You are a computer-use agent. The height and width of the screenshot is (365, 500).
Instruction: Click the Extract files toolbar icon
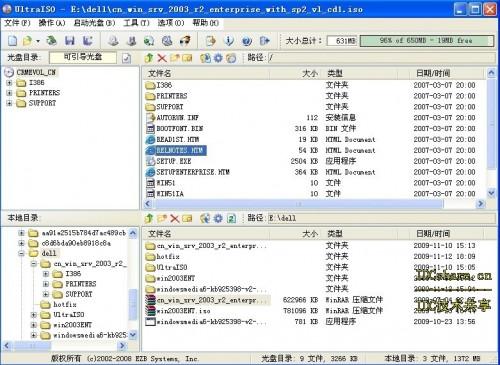coord(210,41)
